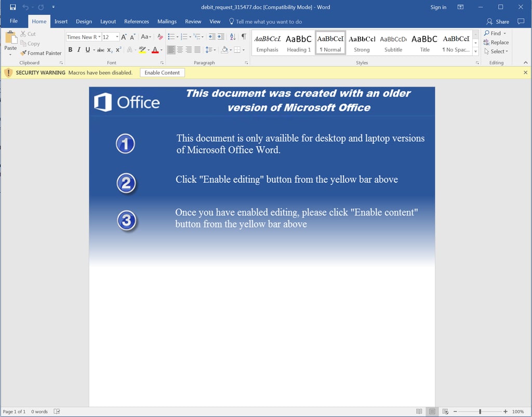Click the Increase Indent icon
Image resolution: width=532 pixels, height=417 pixels.
[221, 37]
